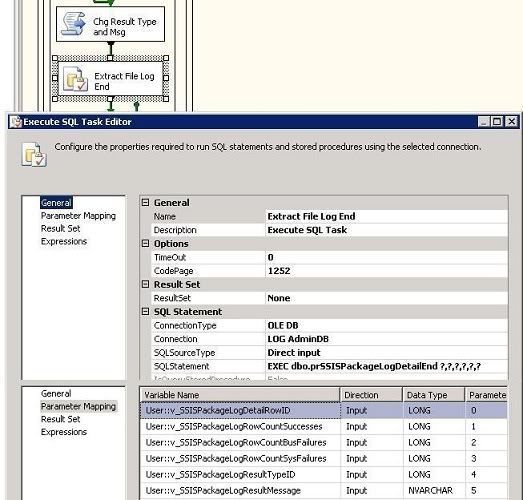523x500 pixels.
Task: Maximize the Execute SQL Task Editor window
Action: point(497,121)
